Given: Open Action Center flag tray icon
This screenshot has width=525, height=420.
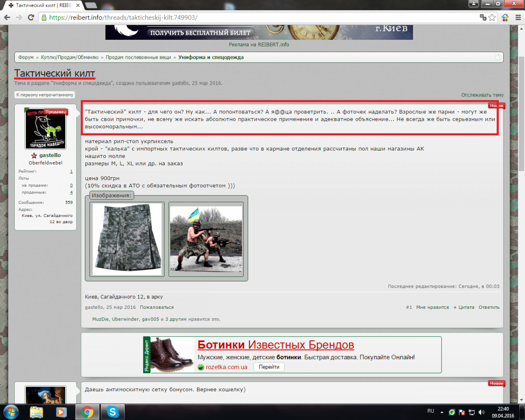Looking at the screenshot, I should point(462,412).
